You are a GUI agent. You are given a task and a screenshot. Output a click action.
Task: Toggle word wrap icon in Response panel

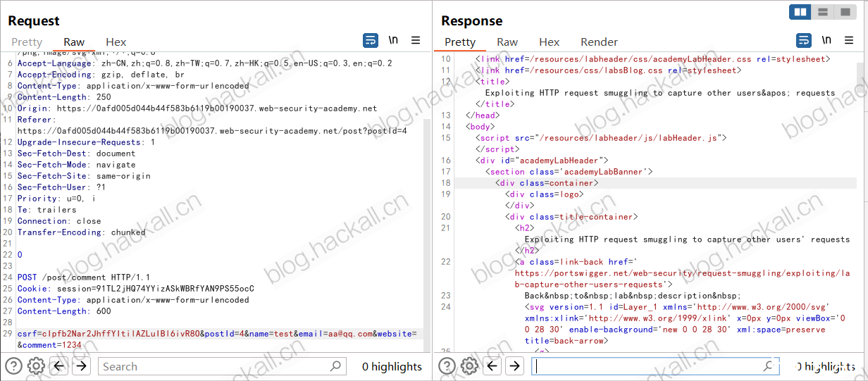point(804,41)
